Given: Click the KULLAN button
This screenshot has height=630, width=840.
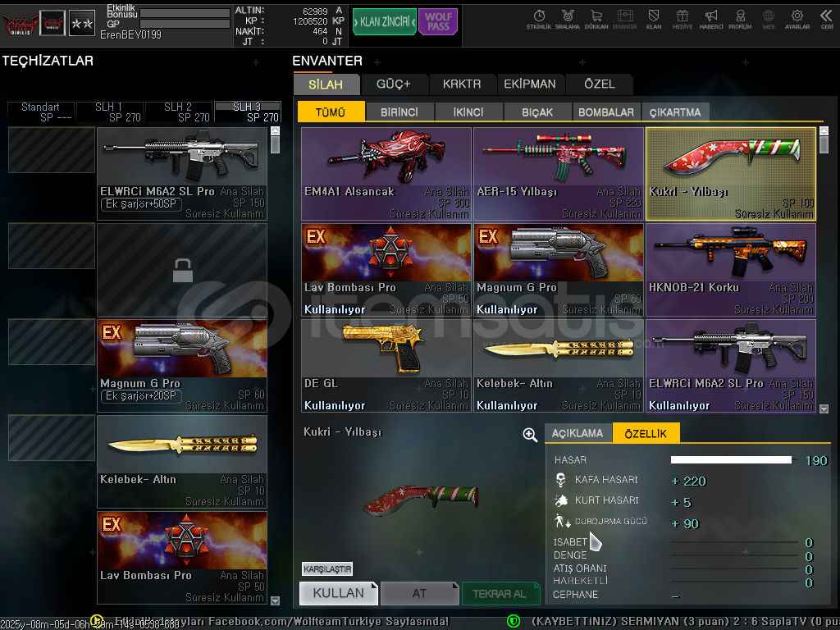Looking at the screenshot, I should coord(339,593).
